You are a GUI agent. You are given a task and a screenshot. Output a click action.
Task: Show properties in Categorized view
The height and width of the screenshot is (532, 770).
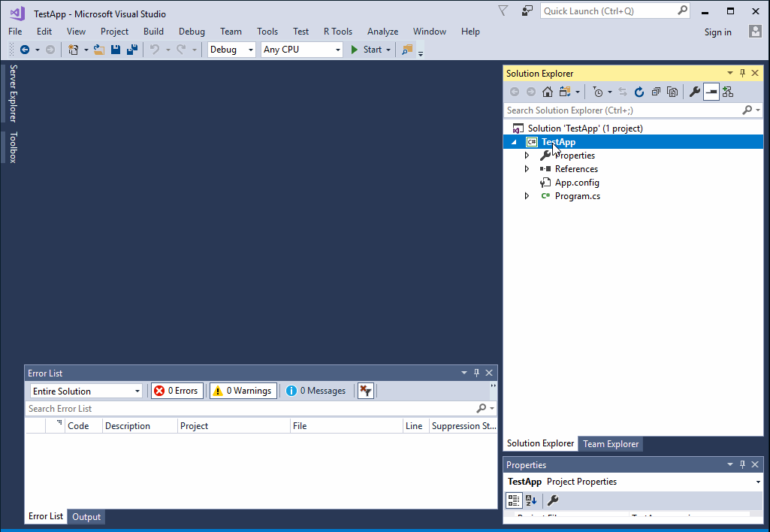pos(514,500)
